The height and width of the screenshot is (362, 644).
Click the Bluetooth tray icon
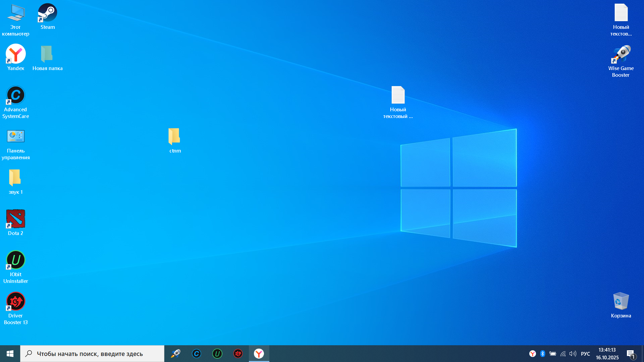(x=543, y=354)
